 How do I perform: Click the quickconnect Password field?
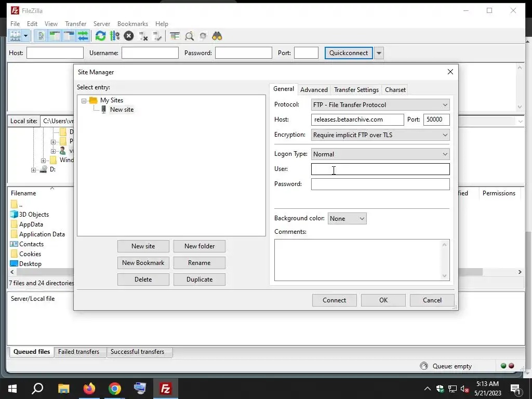click(244, 53)
